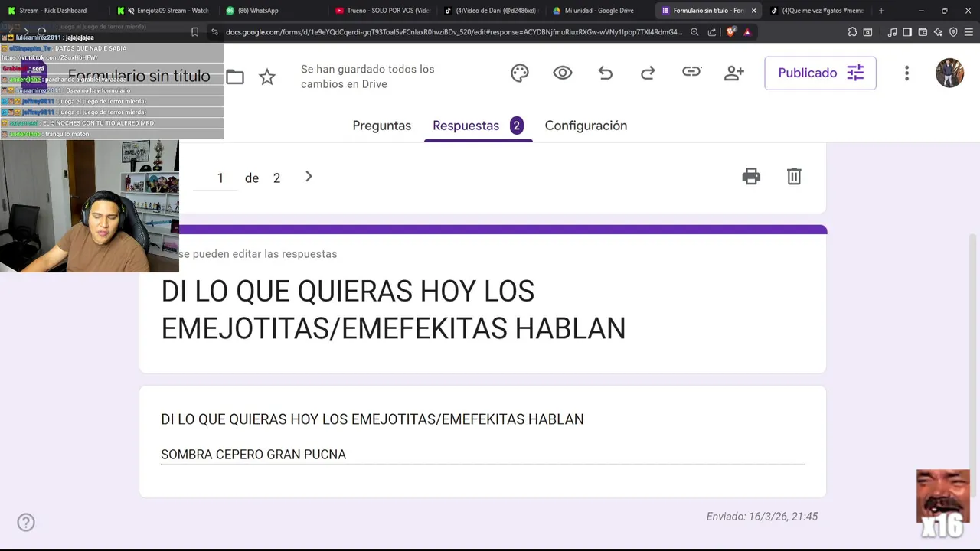980x551 pixels.
Task: Click the share icon in address bar
Action: 712,32
